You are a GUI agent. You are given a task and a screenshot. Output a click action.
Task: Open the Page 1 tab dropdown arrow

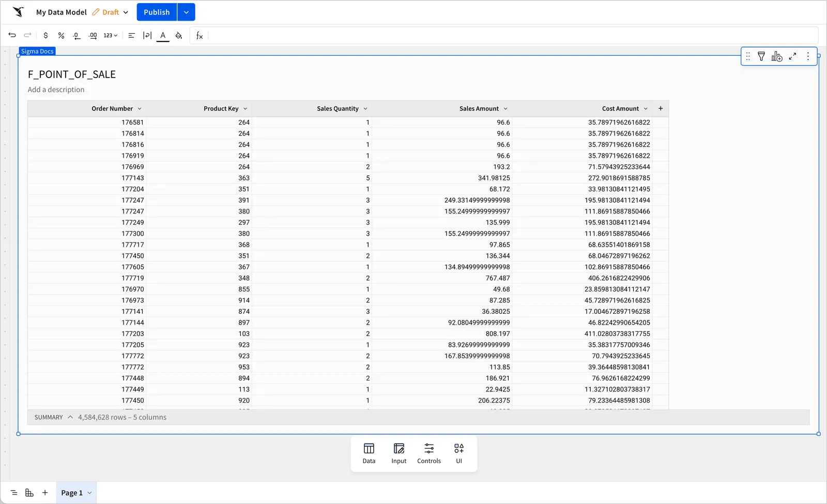89,493
